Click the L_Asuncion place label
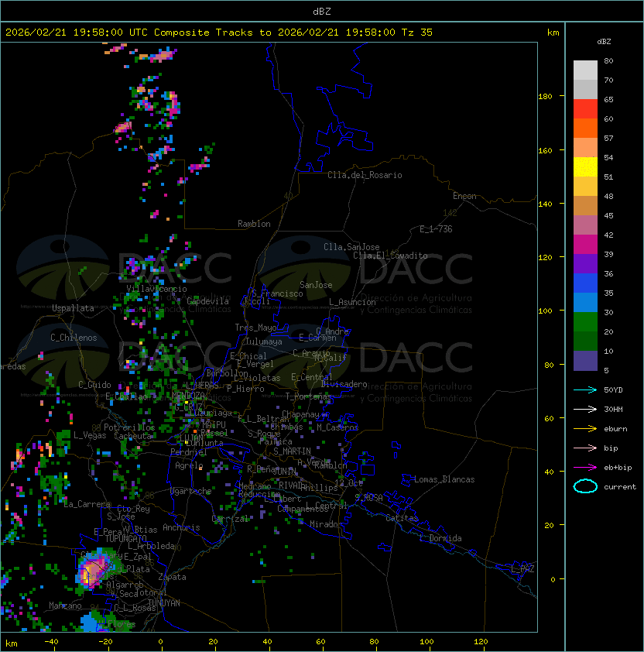The height and width of the screenshot is (652, 644). [x=352, y=302]
